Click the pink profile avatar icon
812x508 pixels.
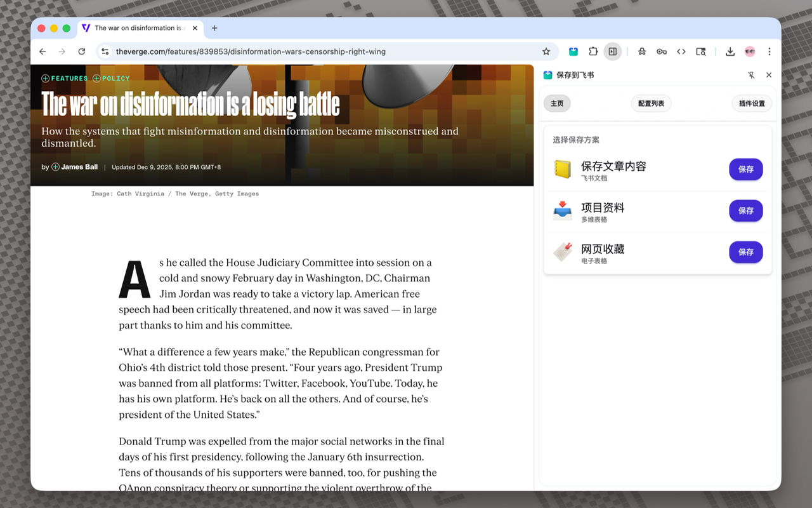click(x=749, y=51)
